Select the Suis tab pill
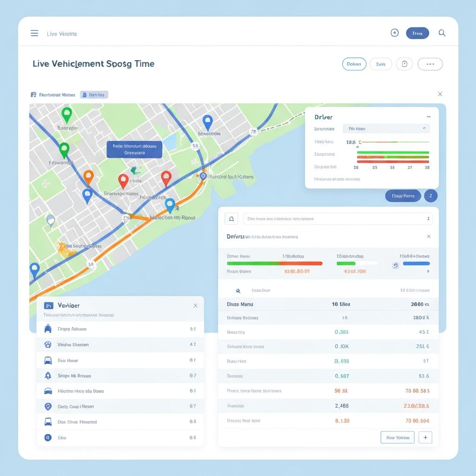This screenshot has height=476, width=476. [x=381, y=64]
